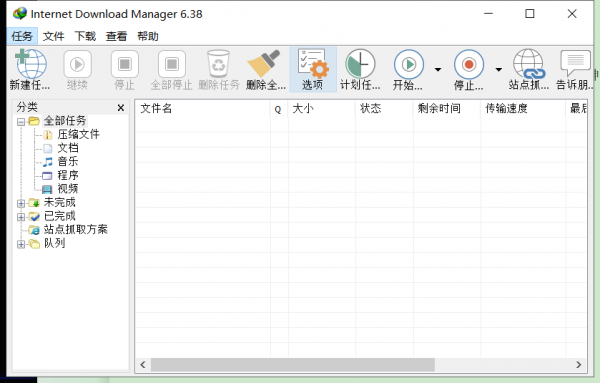The width and height of the screenshot is (600, 383).
Task: Click the 停止 toolbar icon
Action: (x=125, y=64)
